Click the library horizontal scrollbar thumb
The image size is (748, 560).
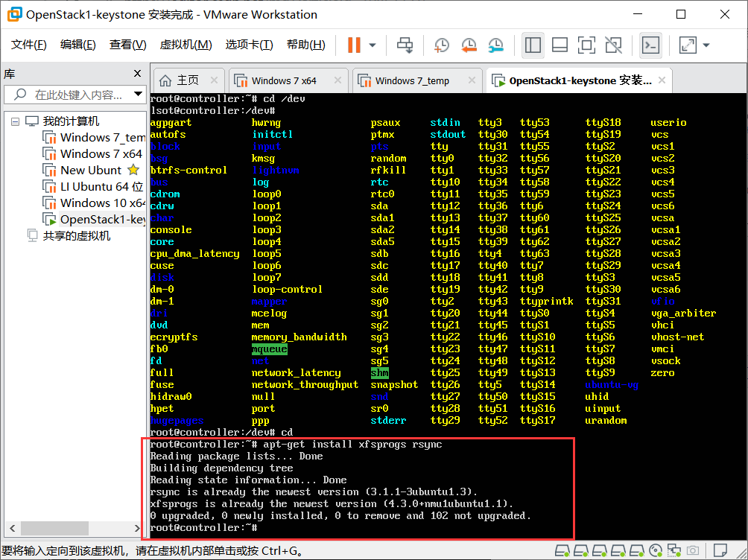tap(55, 529)
